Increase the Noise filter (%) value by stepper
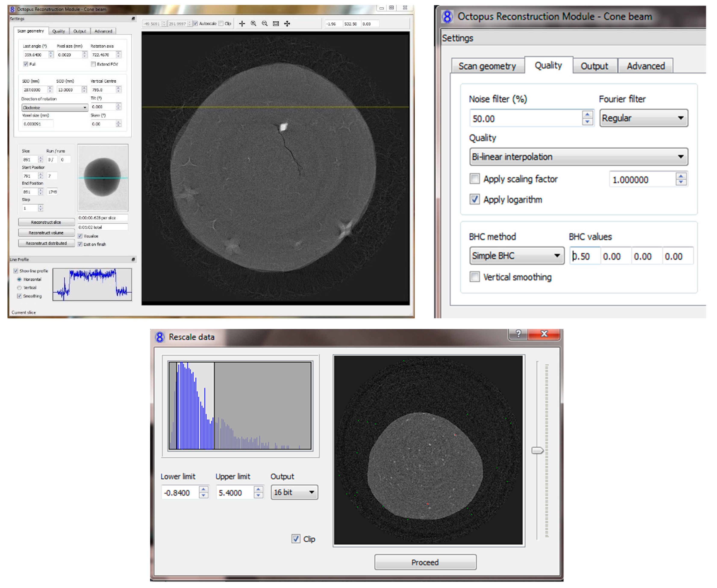Screen dimensions: 717x588 tap(587, 114)
